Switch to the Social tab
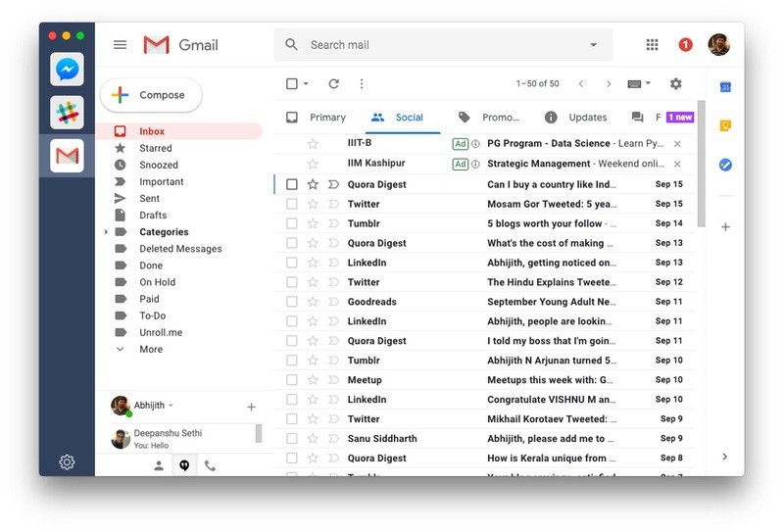 coord(403,118)
